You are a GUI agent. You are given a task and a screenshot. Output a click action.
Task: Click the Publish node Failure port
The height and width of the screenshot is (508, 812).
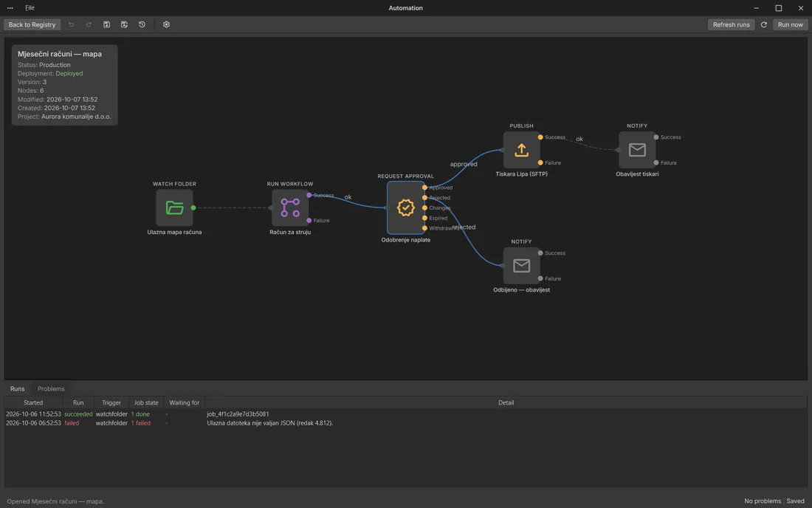pyautogui.click(x=540, y=162)
